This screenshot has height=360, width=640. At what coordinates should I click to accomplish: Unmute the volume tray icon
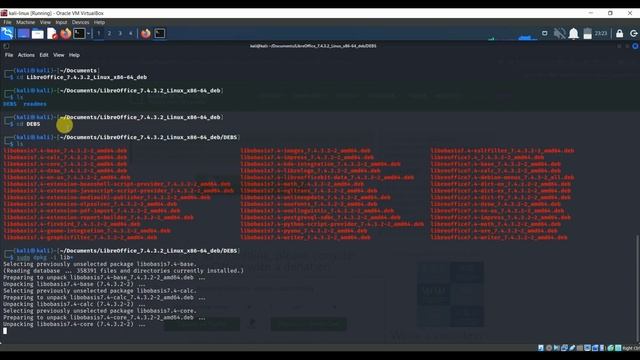[x=559, y=33]
